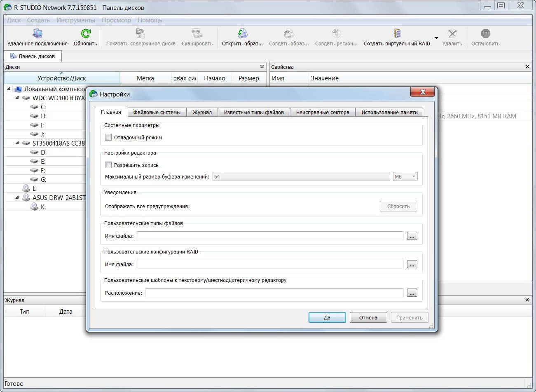Select Локальный компьютер computer icon

click(18, 89)
